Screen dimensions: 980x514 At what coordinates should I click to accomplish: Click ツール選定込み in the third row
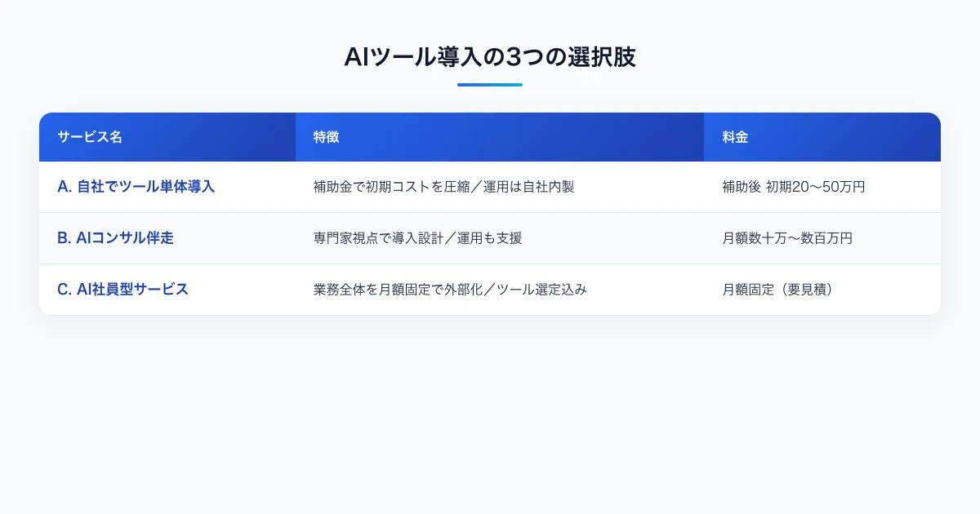tap(541, 290)
